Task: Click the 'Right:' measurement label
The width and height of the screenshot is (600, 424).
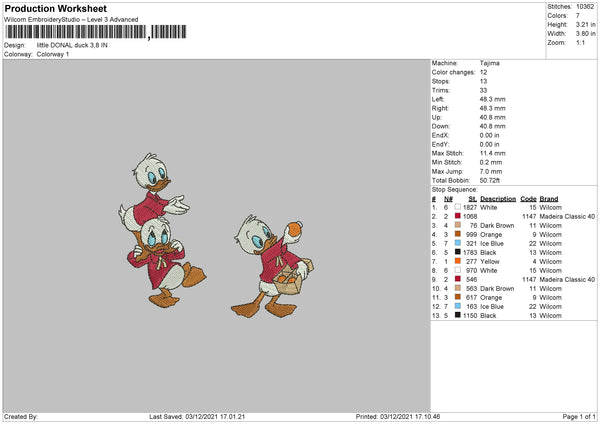Action: pos(440,108)
